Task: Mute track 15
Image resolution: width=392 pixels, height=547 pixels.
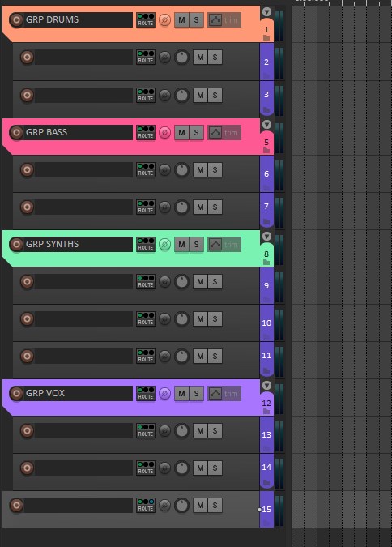Action: pos(201,505)
